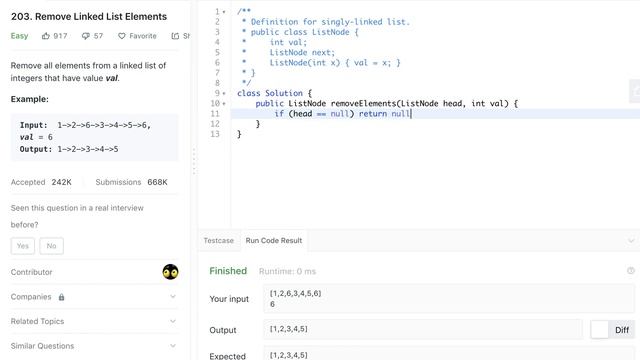Image resolution: width=640 pixels, height=360 pixels.
Task: Select the Run Code Result tab
Action: click(274, 240)
